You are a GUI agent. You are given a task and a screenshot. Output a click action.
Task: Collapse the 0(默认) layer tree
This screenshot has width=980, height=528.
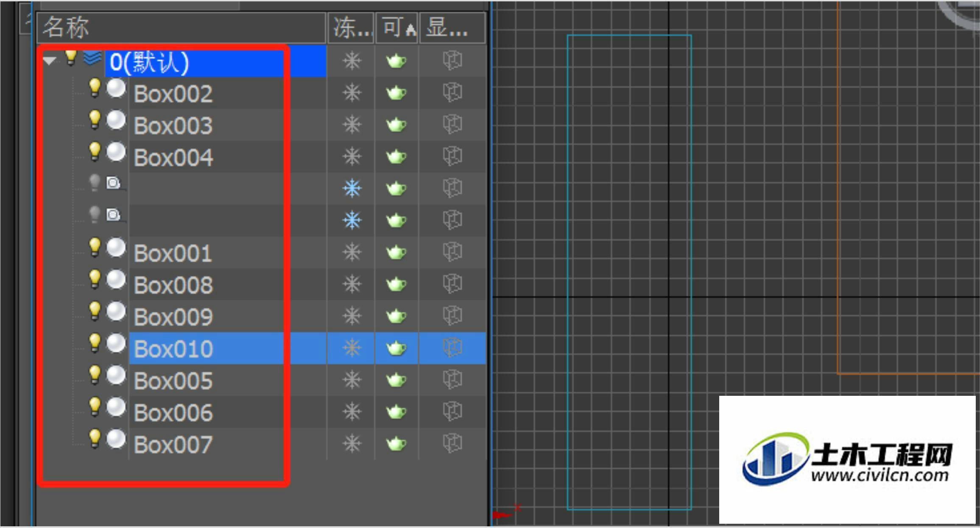pyautogui.click(x=50, y=61)
